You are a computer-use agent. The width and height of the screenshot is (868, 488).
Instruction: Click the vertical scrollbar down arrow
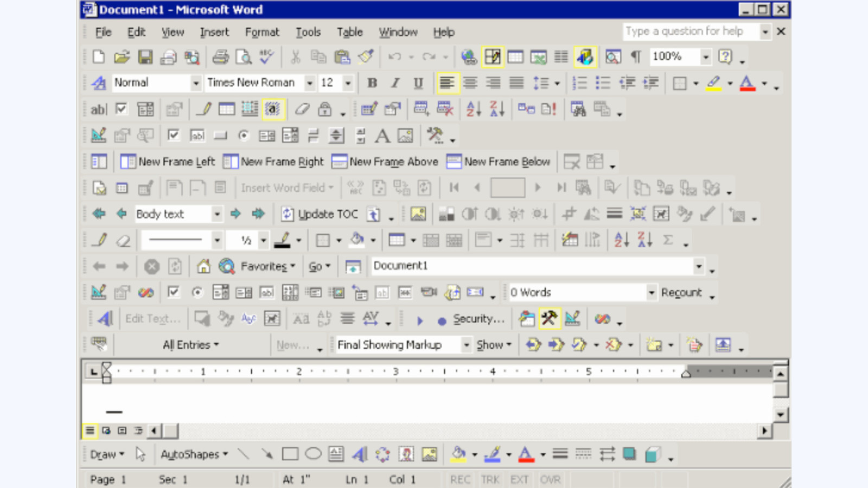780,415
